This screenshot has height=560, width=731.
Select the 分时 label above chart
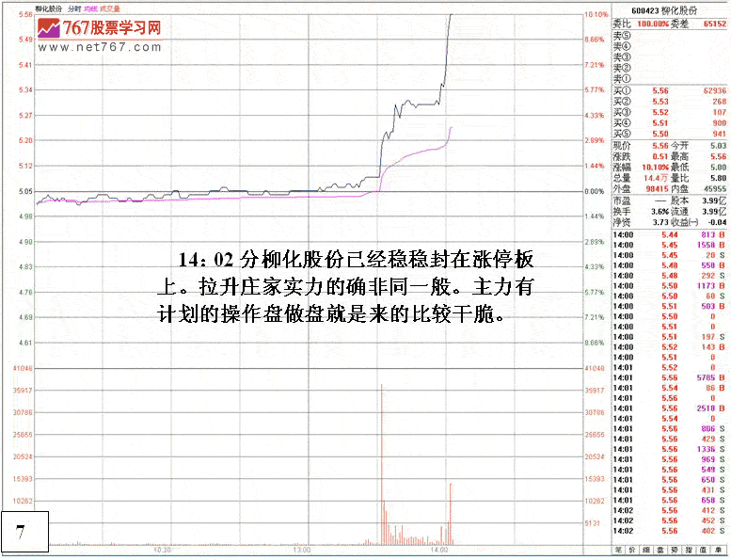pyautogui.click(x=73, y=8)
